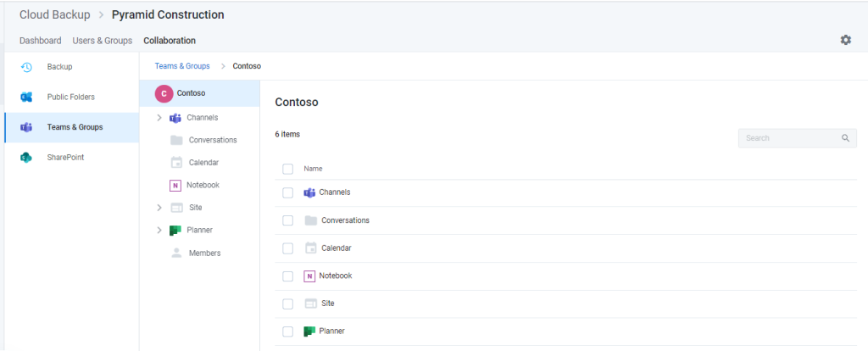Viewport: 868px width, 351px height.
Task: Check the Calendar row checkbox
Action: (x=288, y=248)
